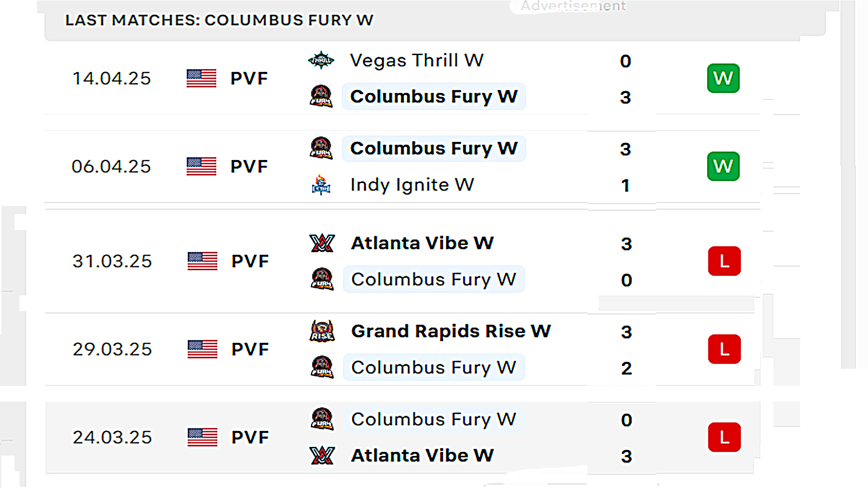868x488 pixels.
Task: Click the 29.03.25 match date
Action: click(112, 349)
